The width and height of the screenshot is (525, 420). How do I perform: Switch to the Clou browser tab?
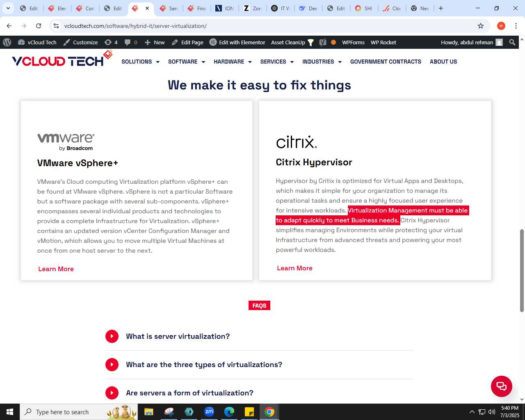click(392, 8)
